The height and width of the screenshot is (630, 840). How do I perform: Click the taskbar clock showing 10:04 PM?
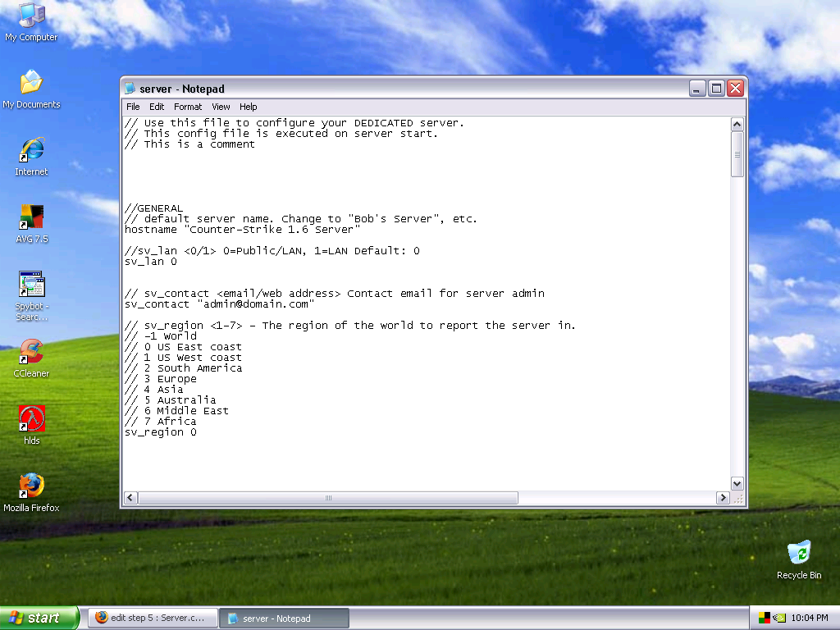(810, 618)
